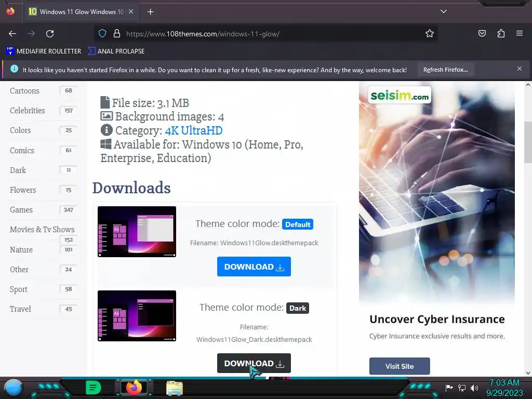Click the volume speaker tray icon
The width and height of the screenshot is (532, 399).
pyautogui.click(x=474, y=388)
